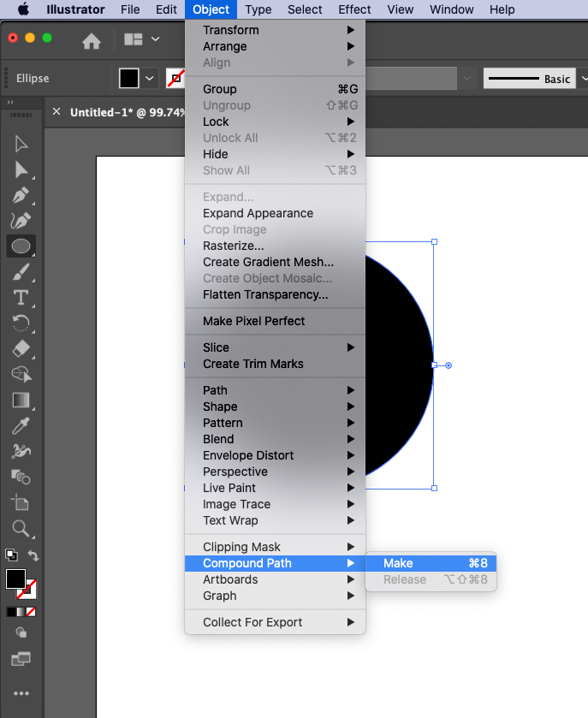588x718 pixels.
Task: Select the Direct Selection tool
Action: click(x=21, y=169)
